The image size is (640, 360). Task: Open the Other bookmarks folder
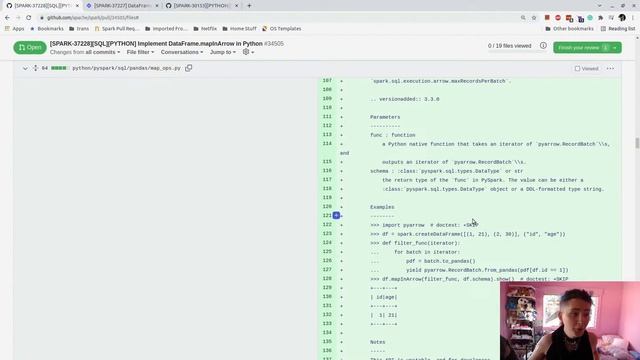569,29
